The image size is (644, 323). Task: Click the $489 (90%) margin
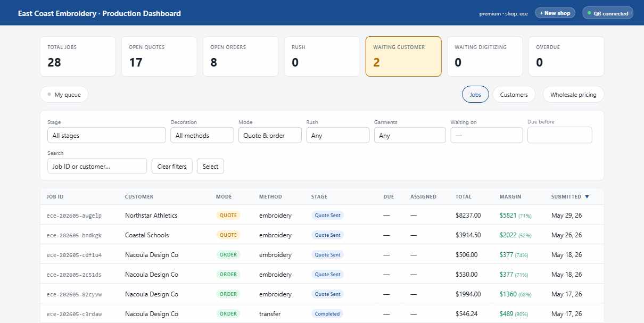click(514, 314)
